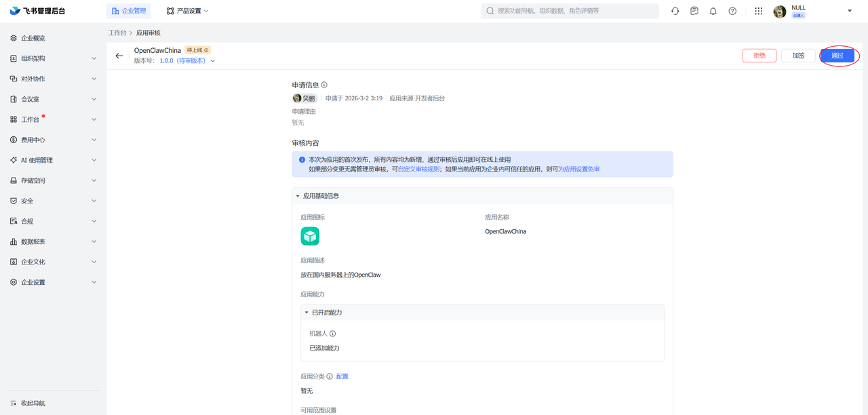
Task: Click info icon next to 应用分类
Action: (x=330, y=376)
